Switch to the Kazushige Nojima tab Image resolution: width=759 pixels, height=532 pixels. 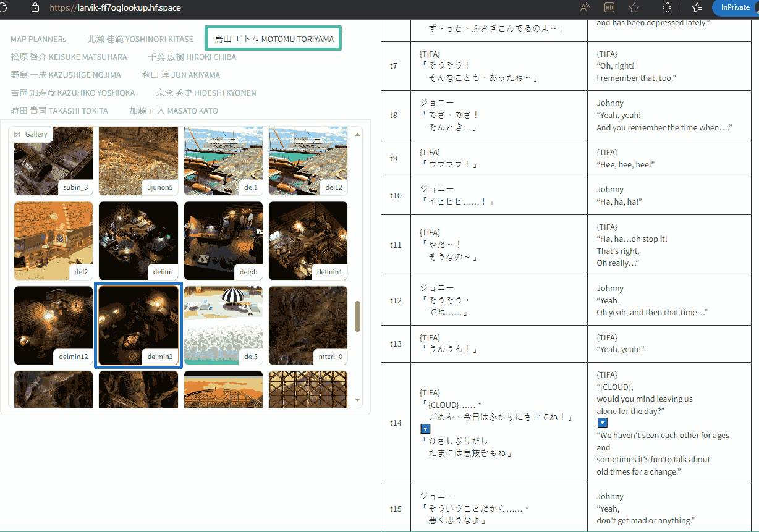(66, 75)
